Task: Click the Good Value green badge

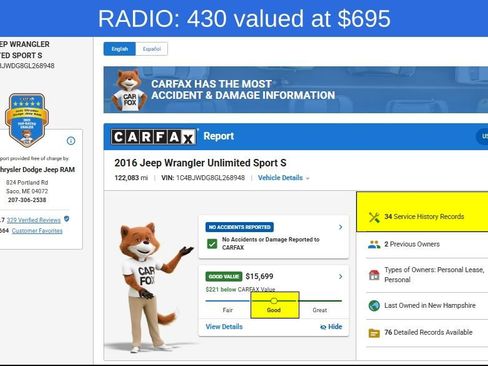Action: pyautogui.click(x=224, y=277)
